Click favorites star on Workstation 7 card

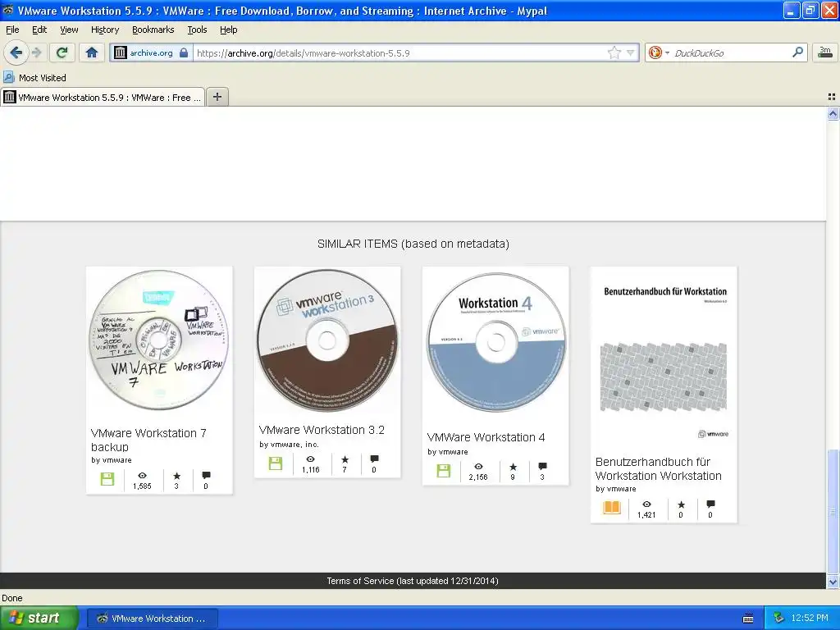coord(177,476)
